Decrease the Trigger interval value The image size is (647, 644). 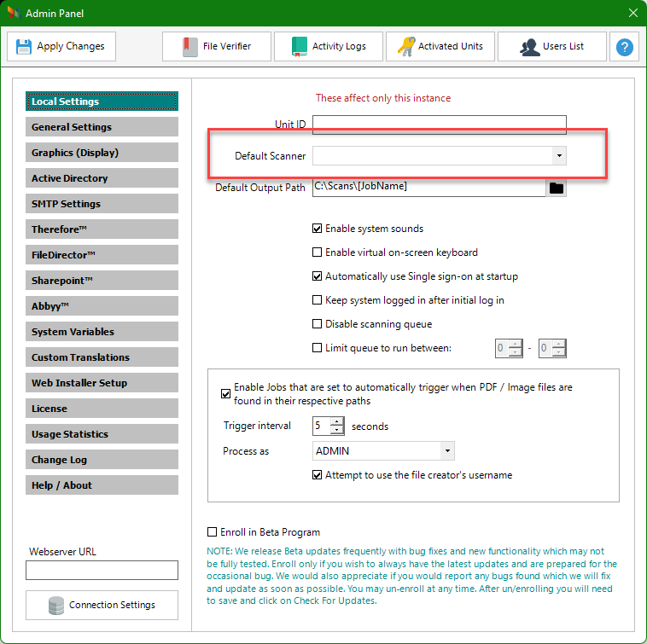[x=337, y=430]
